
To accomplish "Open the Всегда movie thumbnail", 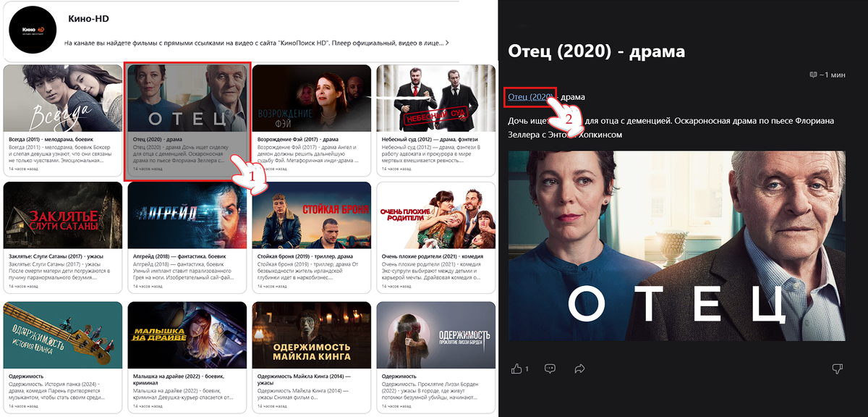I will (63, 98).
